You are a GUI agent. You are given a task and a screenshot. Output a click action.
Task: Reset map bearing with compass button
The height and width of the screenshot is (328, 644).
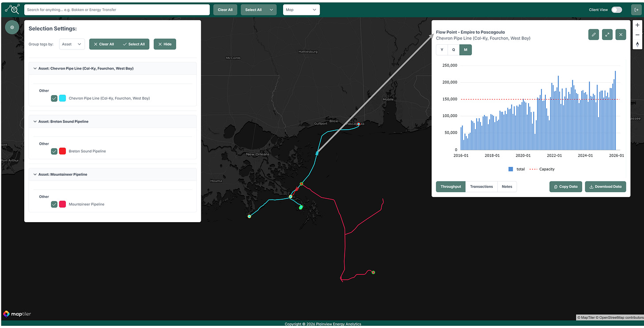click(x=637, y=44)
